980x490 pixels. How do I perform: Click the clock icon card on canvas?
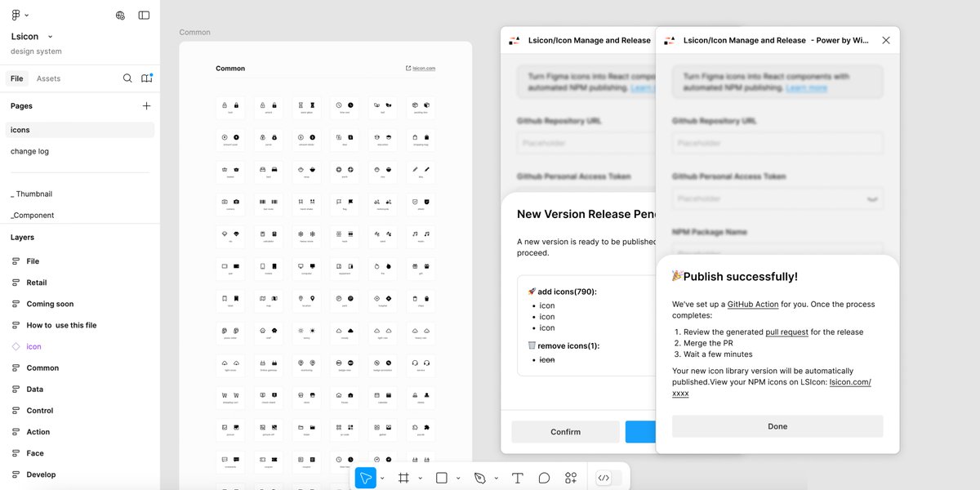click(x=345, y=107)
